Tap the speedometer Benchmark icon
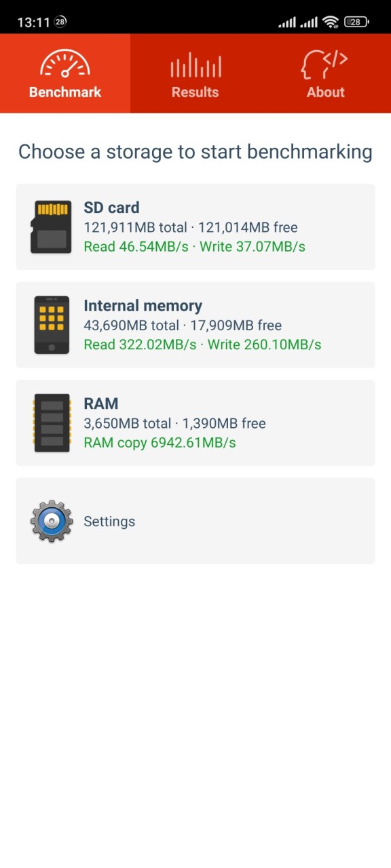 (64, 63)
